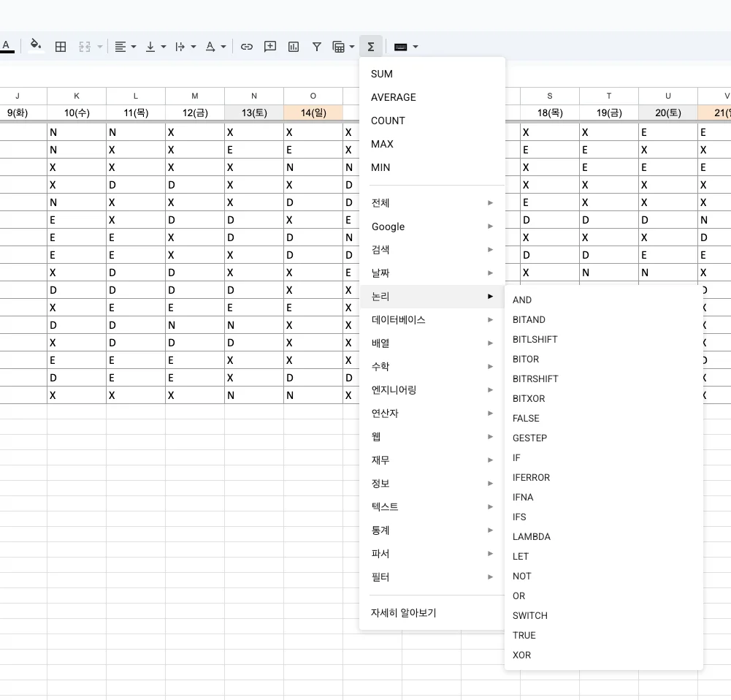
Task: Choose MIN from functions menu
Action: tap(432, 167)
